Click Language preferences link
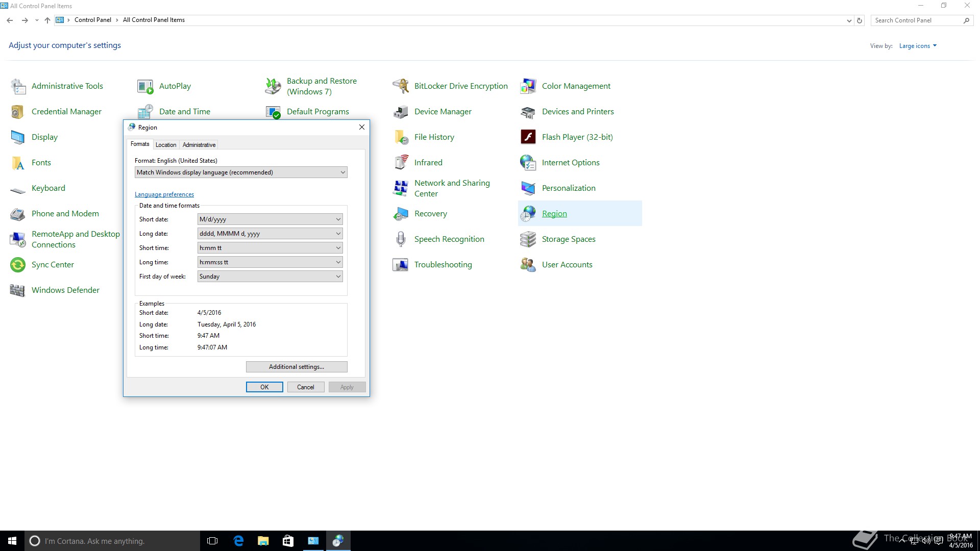 coord(164,194)
